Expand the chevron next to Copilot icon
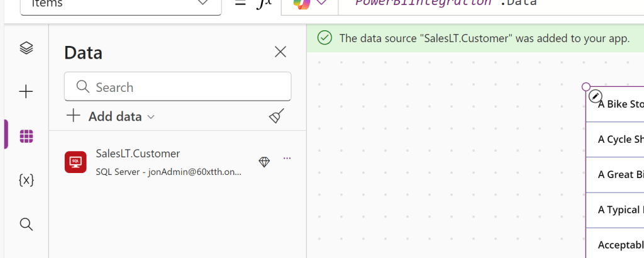The image size is (644, 258). (322, 3)
